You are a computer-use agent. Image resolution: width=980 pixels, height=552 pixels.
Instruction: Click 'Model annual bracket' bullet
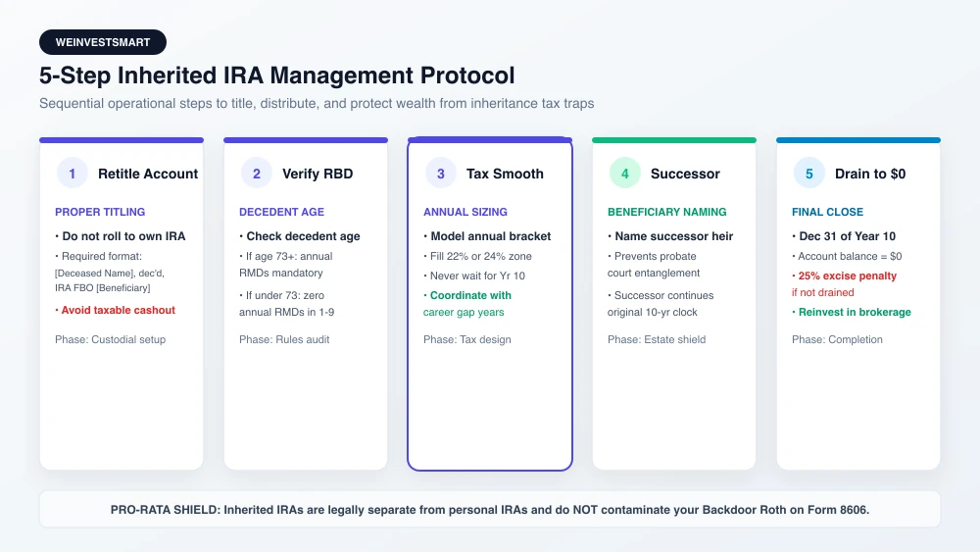pos(487,236)
